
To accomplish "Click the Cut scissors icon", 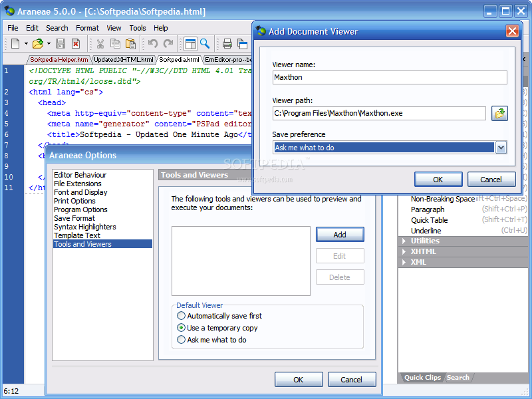I will [100, 43].
